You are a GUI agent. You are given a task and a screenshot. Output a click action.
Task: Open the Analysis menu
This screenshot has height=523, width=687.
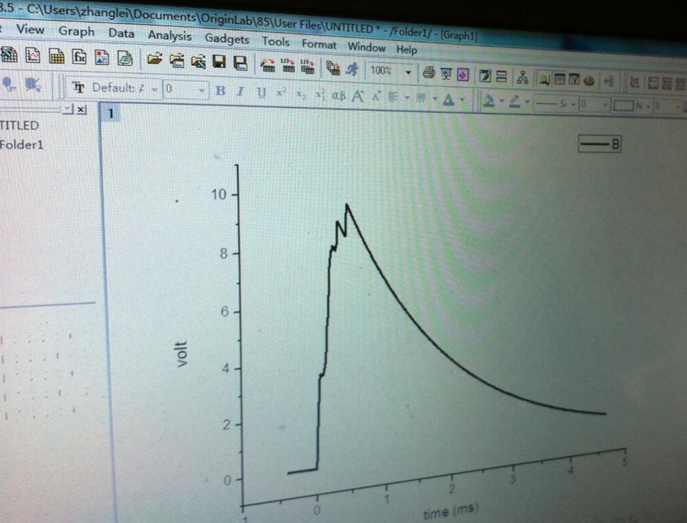click(168, 35)
